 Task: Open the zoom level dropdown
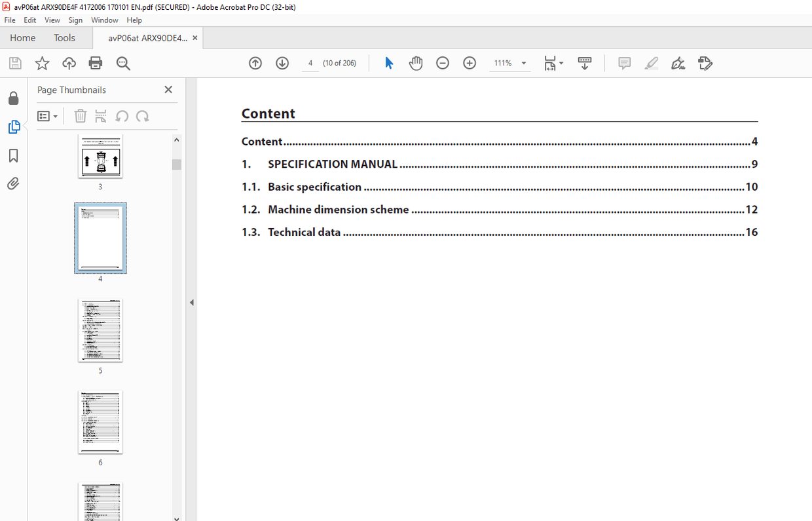coord(524,64)
